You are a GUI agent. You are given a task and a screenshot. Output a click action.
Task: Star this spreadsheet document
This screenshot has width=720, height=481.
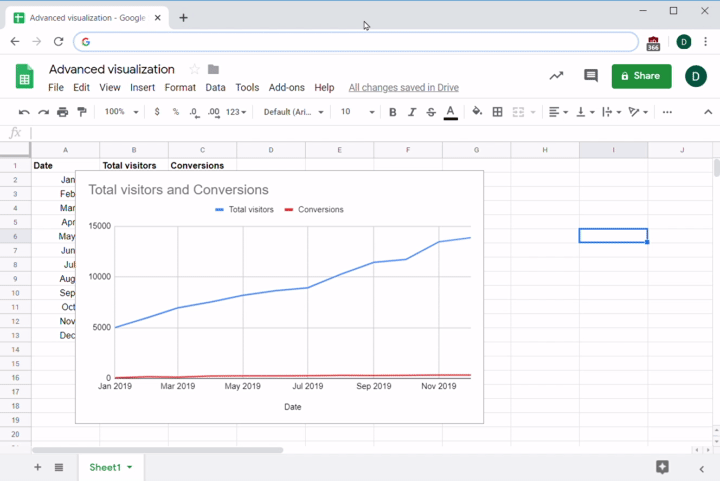pyautogui.click(x=194, y=69)
